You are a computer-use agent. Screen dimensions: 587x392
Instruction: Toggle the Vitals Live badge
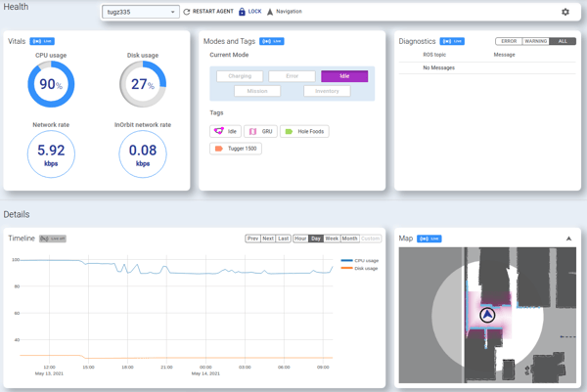(x=42, y=41)
